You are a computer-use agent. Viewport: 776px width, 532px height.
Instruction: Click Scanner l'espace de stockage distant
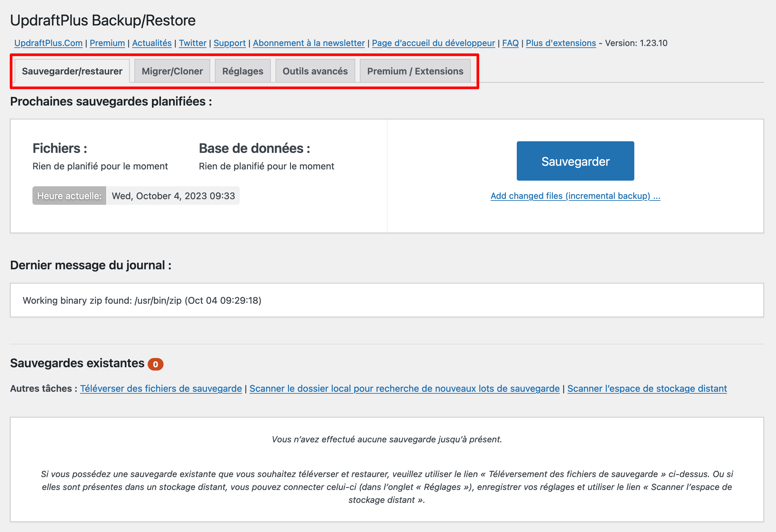647,388
